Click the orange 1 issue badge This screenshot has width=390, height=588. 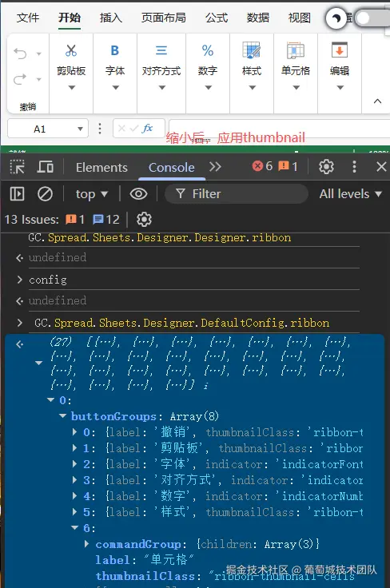pyautogui.click(x=75, y=220)
